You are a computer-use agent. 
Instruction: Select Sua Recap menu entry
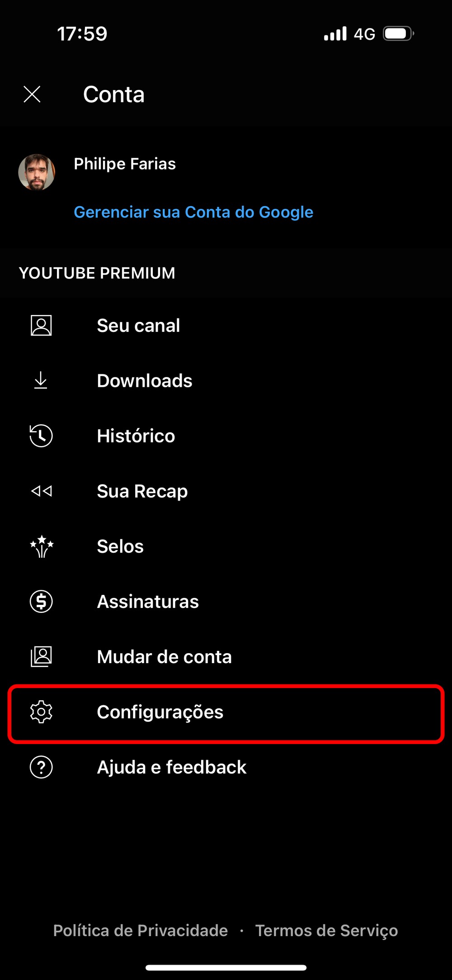point(226,491)
